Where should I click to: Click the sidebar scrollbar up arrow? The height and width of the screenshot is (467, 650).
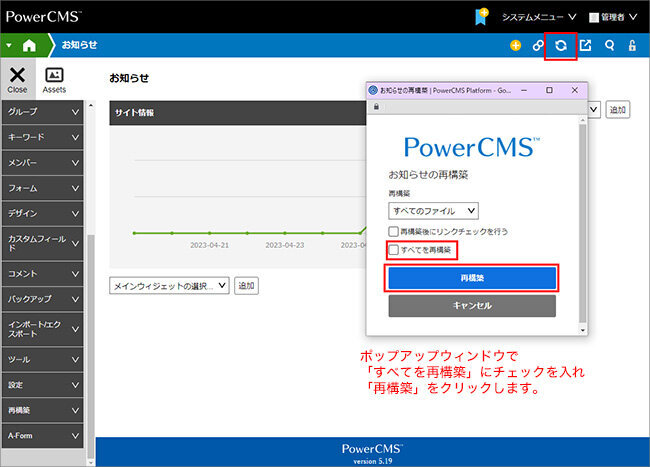(91, 105)
